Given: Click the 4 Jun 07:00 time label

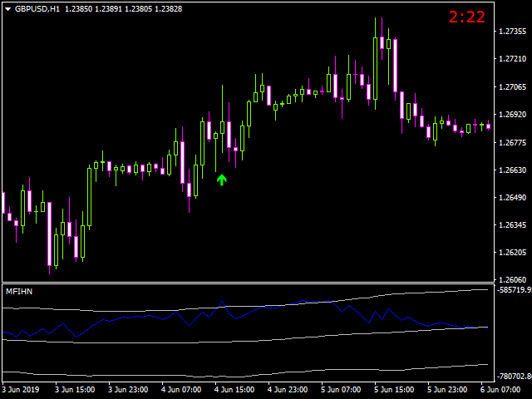Looking at the screenshot, I should point(181,390).
